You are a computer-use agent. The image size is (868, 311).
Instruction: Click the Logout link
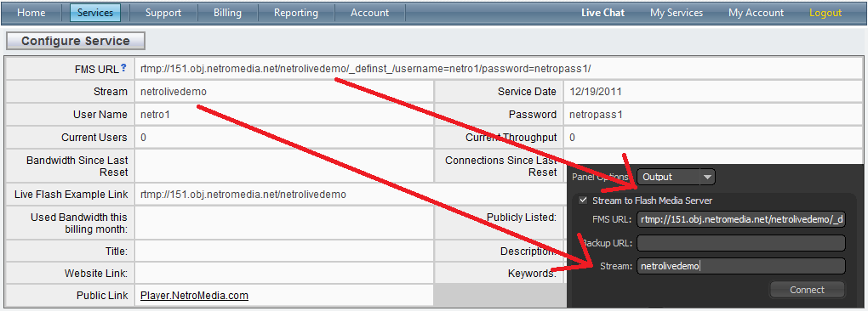[825, 13]
